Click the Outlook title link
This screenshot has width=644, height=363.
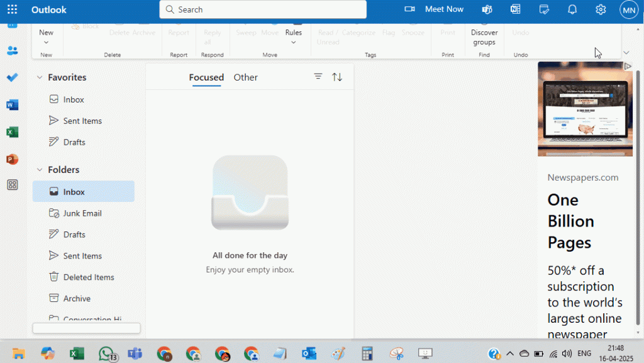coord(48,10)
